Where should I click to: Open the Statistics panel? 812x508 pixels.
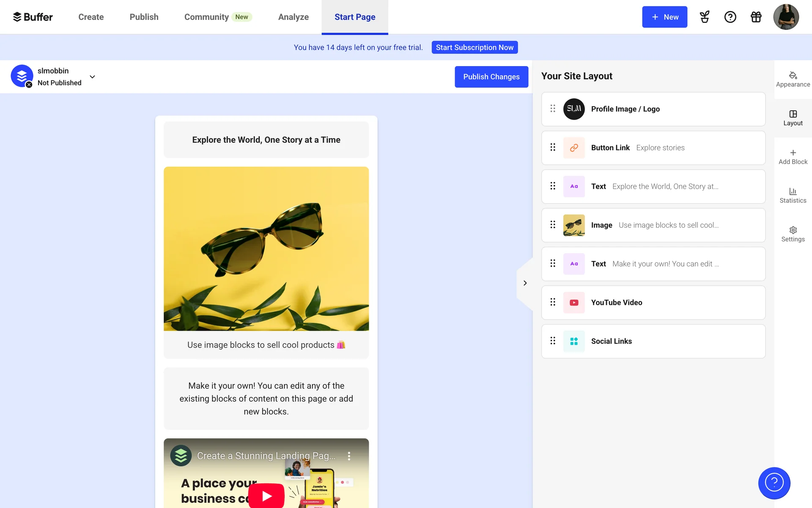click(x=793, y=196)
